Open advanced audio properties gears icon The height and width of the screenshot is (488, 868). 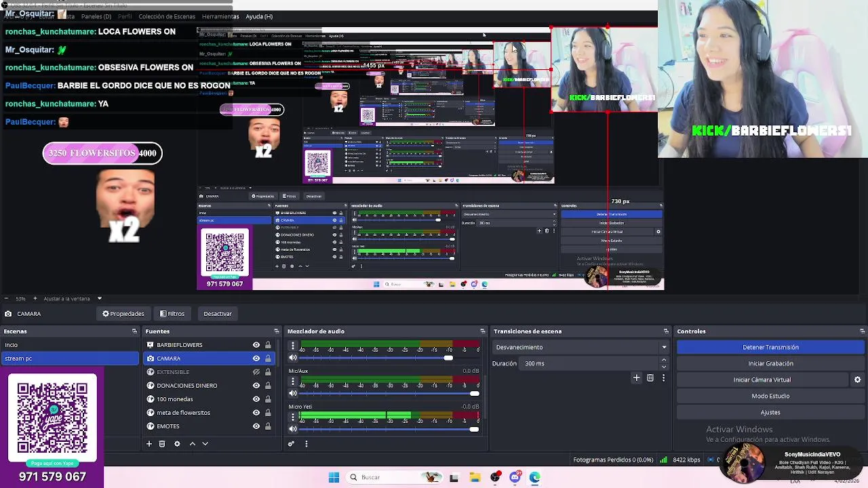click(x=291, y=444)
